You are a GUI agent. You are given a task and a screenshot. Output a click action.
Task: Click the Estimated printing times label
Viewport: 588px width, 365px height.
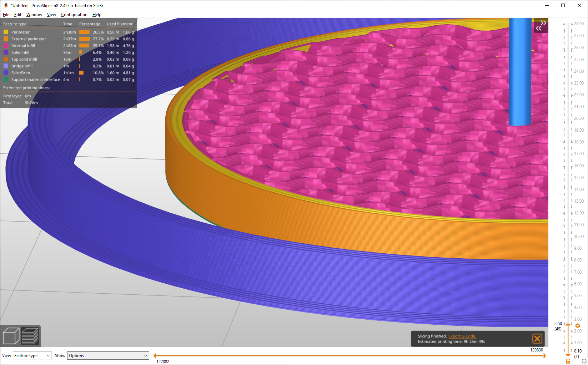click(x=26, y=88)
